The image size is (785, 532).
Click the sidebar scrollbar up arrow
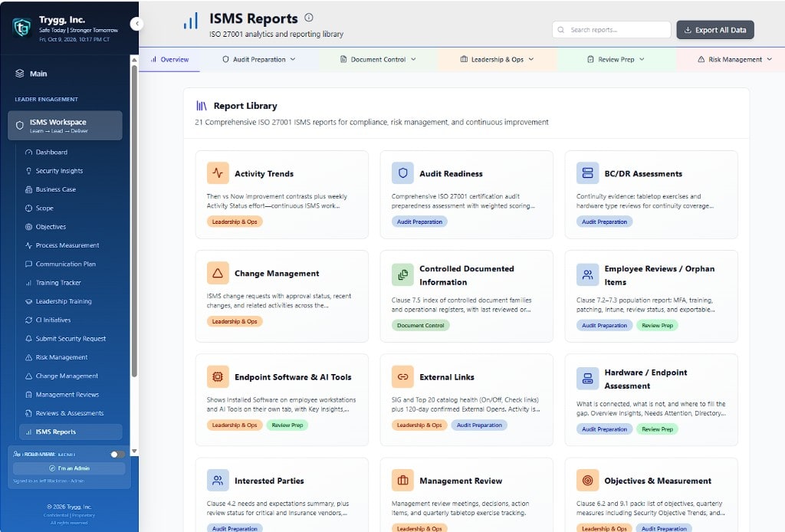[134, 60]
